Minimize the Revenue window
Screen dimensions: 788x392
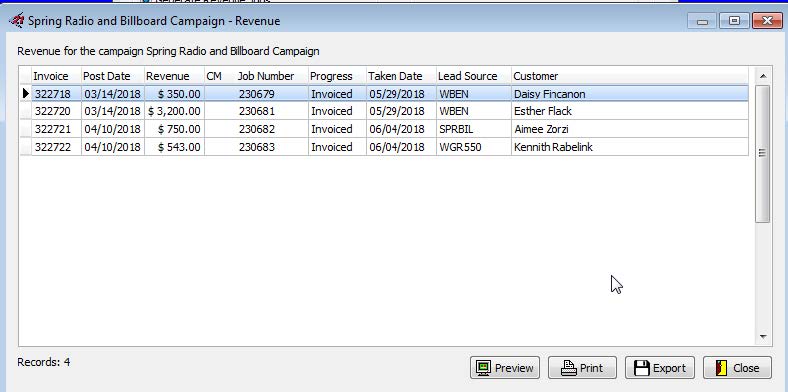tap(703, 21)
